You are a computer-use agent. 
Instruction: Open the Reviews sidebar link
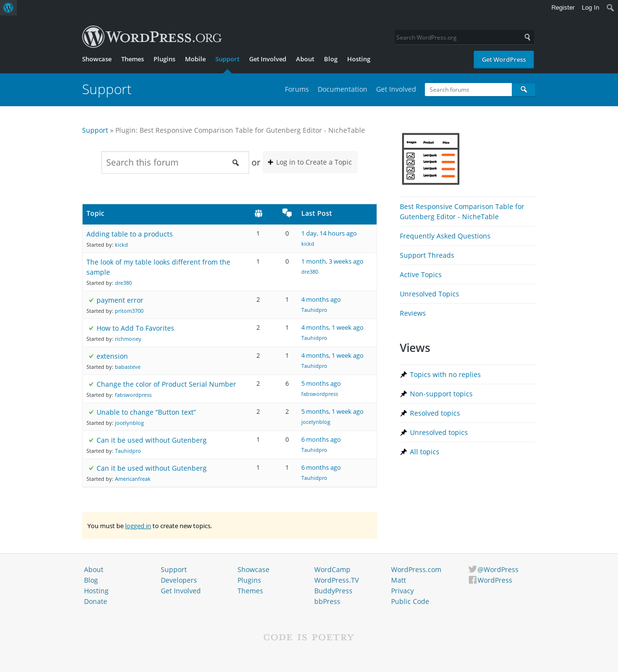pyautogui.click(x=413, y=313)
